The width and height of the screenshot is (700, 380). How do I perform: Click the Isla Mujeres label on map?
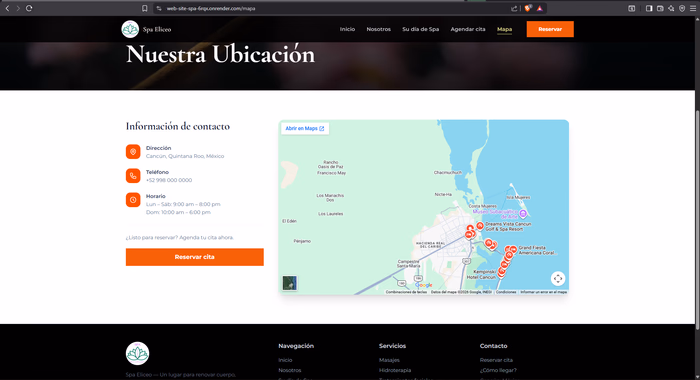click(518, 197)
